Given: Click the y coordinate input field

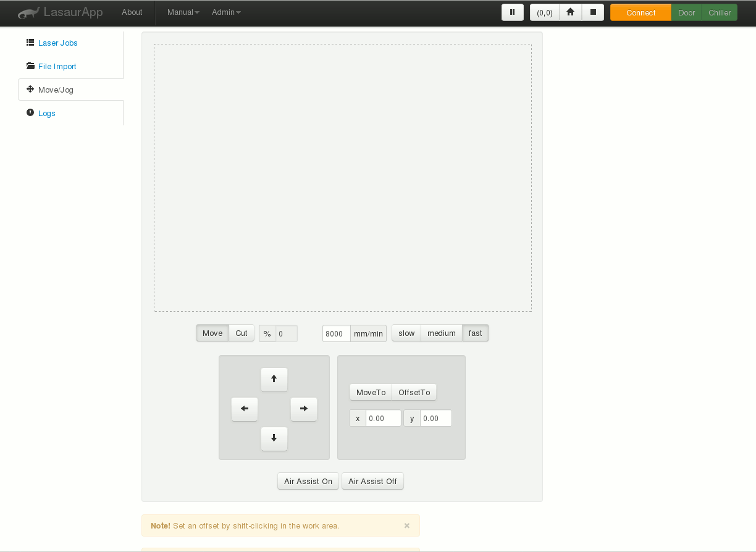Looking at the screenshot, I should click(x=436, y=419).
